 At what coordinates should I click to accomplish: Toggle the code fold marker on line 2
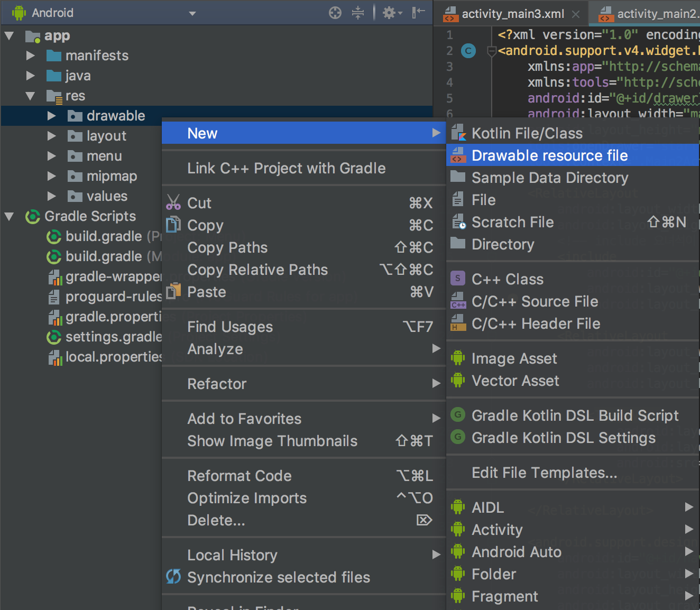tap(492, 51)
